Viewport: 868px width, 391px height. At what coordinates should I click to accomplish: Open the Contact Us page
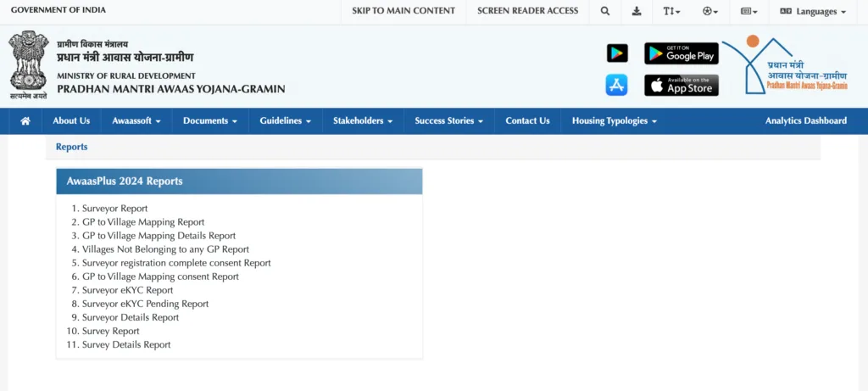point(527,120)
